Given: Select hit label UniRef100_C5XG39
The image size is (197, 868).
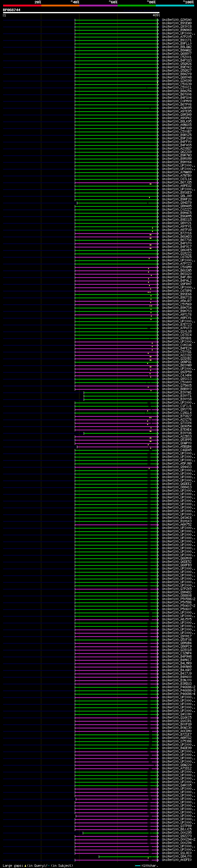Looking at the screenshot, I should [x=176, y=84].
